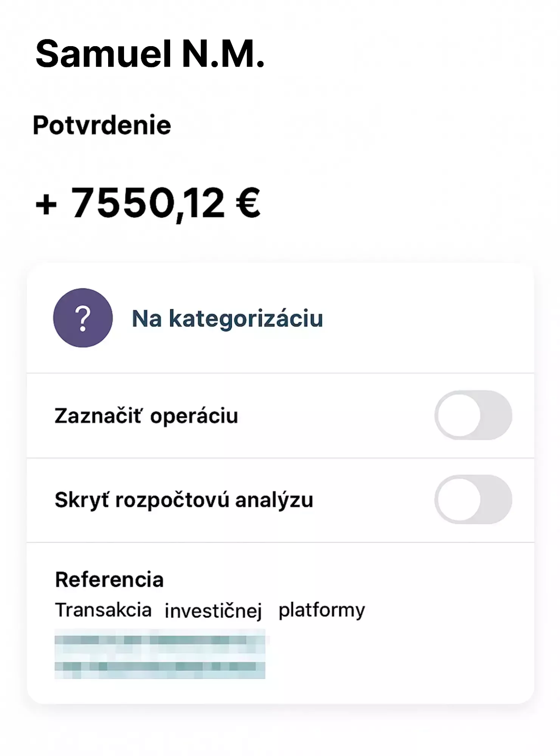The height and width of the screenshot is (756, 560).
Task: Click the plus sign before the amount
Action: tap(46, 205)
